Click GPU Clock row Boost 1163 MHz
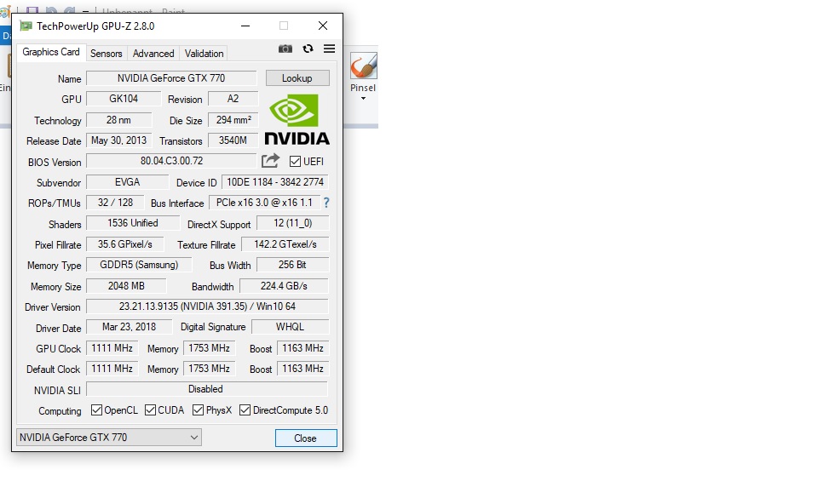Image resolution: width=818 pixels, height=504 pixels. click(x=303, y=347)
